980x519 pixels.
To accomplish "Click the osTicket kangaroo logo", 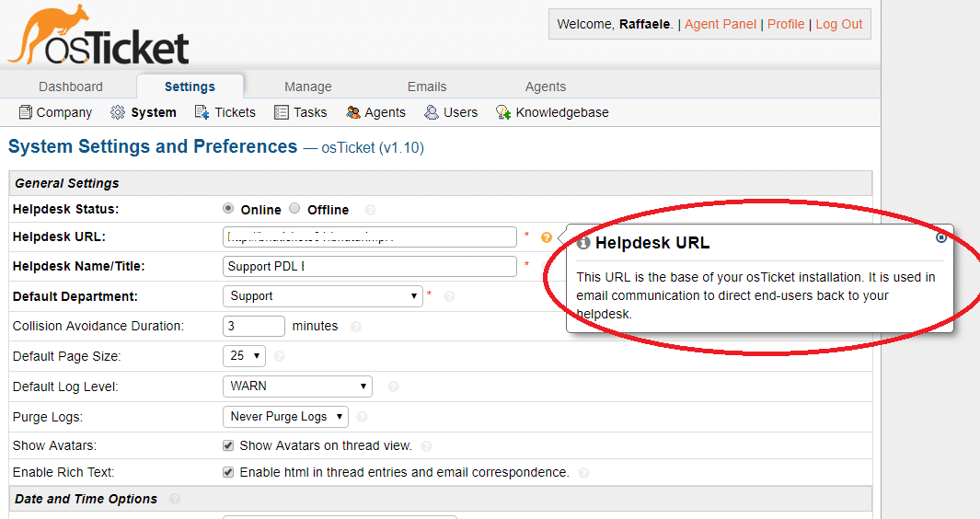I will coord(98,36).
